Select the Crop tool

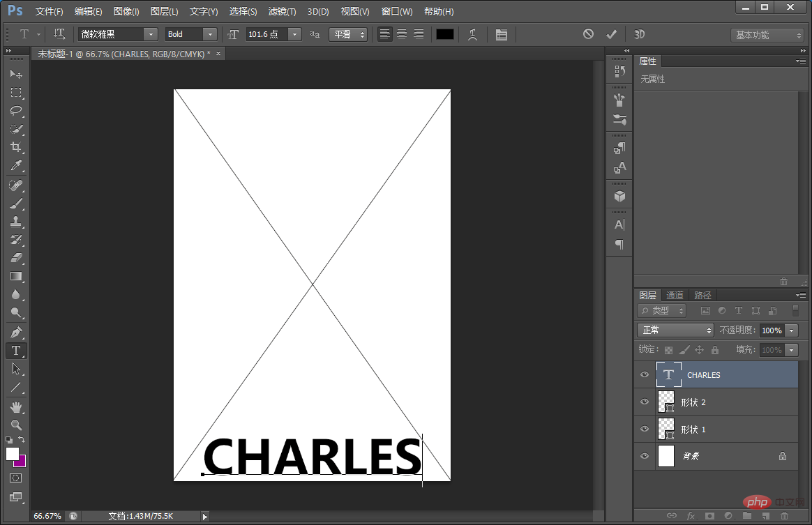16,147
